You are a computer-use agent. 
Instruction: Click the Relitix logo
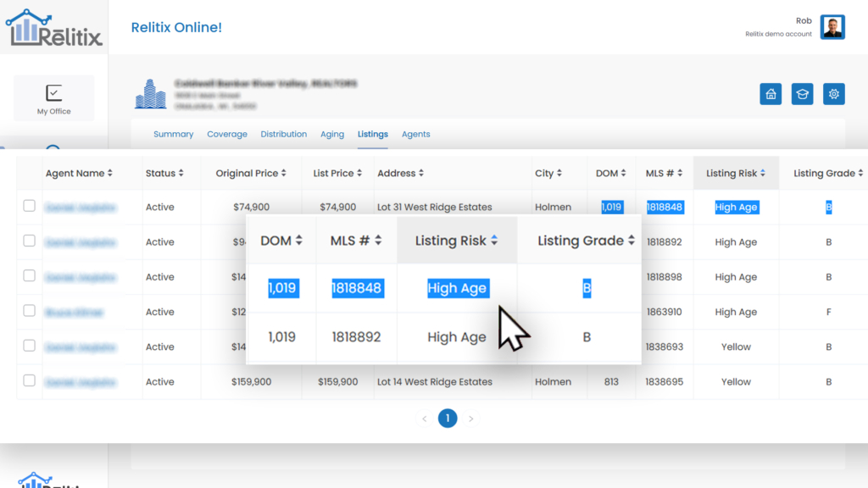coord(54,28)
